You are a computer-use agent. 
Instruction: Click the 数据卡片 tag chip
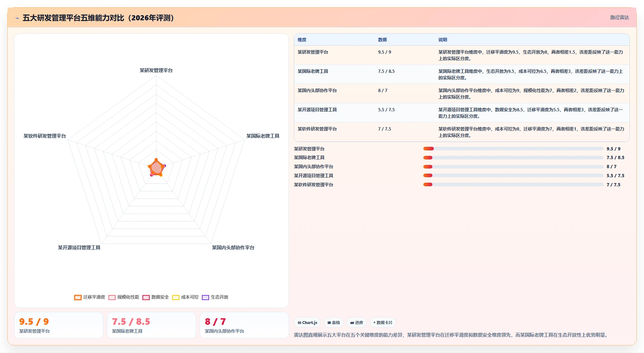[383, 323]
